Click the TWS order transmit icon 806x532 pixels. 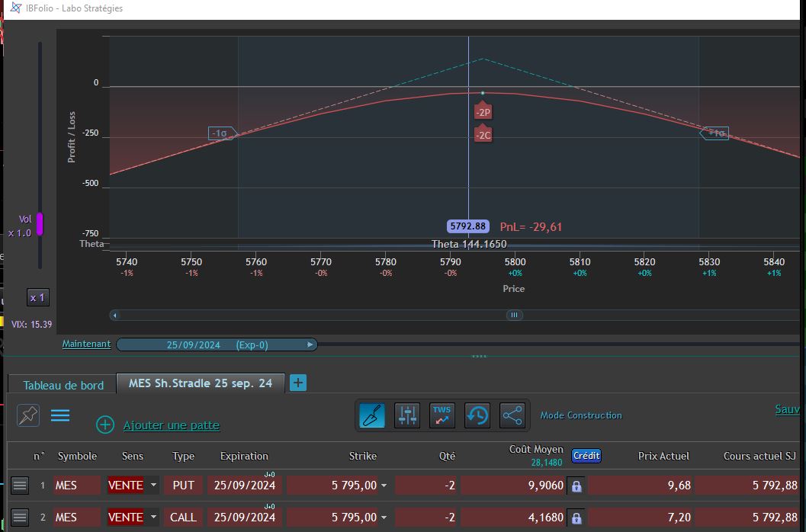[442, 415]
